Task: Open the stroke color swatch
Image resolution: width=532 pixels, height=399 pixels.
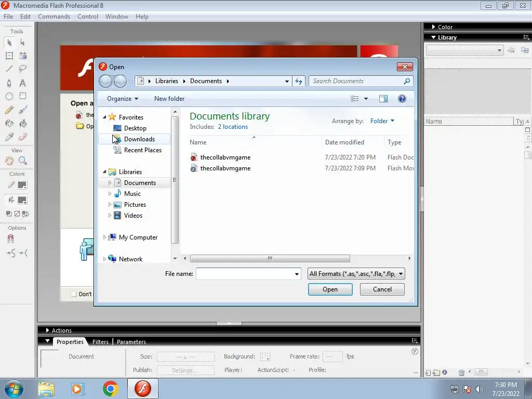Action: pos(22,185)
